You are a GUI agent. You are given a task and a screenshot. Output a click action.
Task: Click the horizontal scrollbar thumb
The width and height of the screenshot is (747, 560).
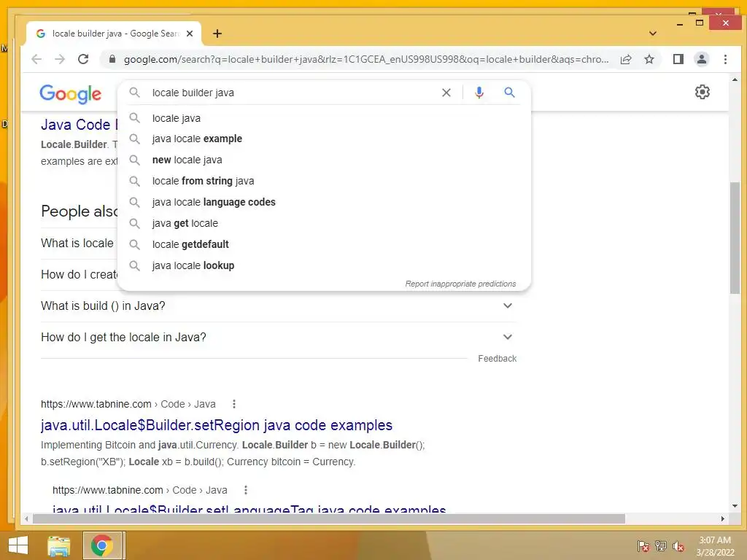click(x=329, y=518)
